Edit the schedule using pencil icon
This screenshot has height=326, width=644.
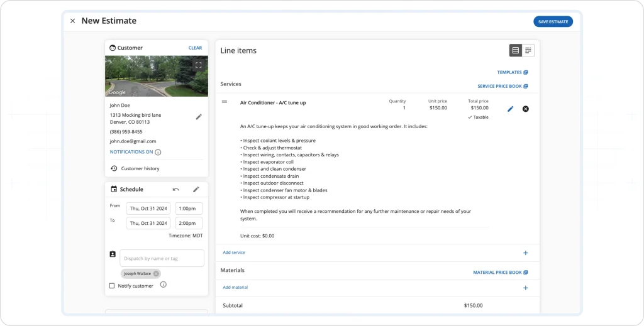(x=196, y=189)
